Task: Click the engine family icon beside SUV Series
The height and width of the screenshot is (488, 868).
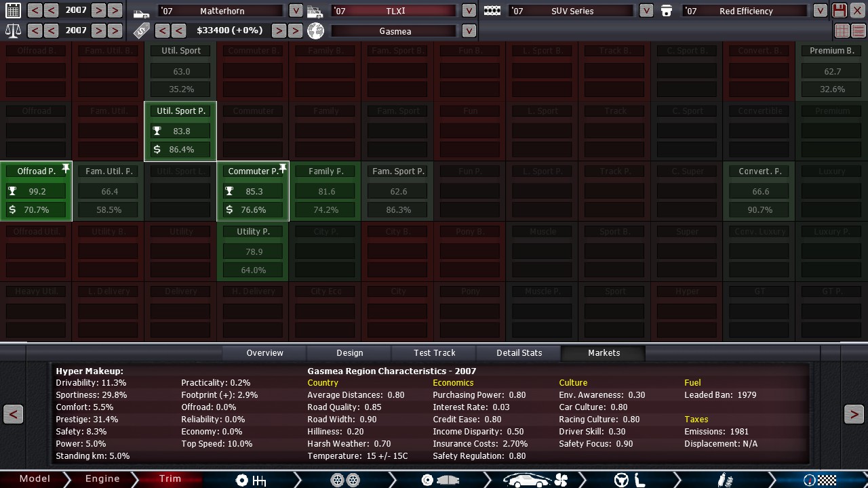Action: coord(492,11)
